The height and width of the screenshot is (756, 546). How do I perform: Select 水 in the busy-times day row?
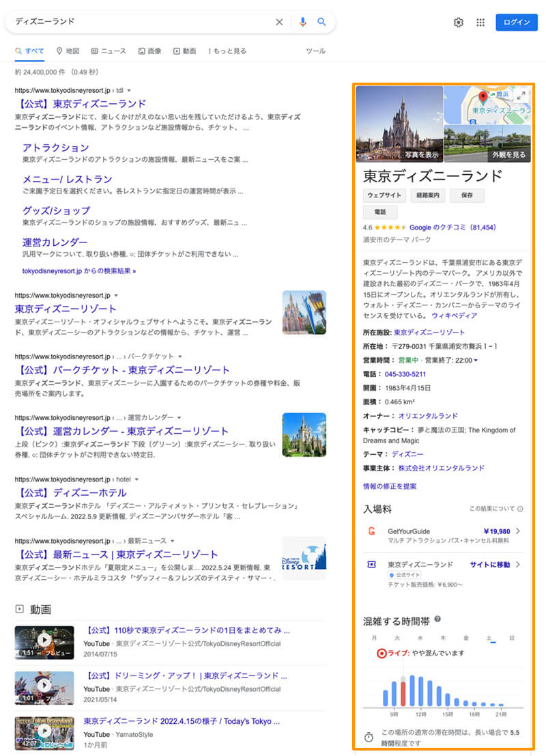point(420,638)
